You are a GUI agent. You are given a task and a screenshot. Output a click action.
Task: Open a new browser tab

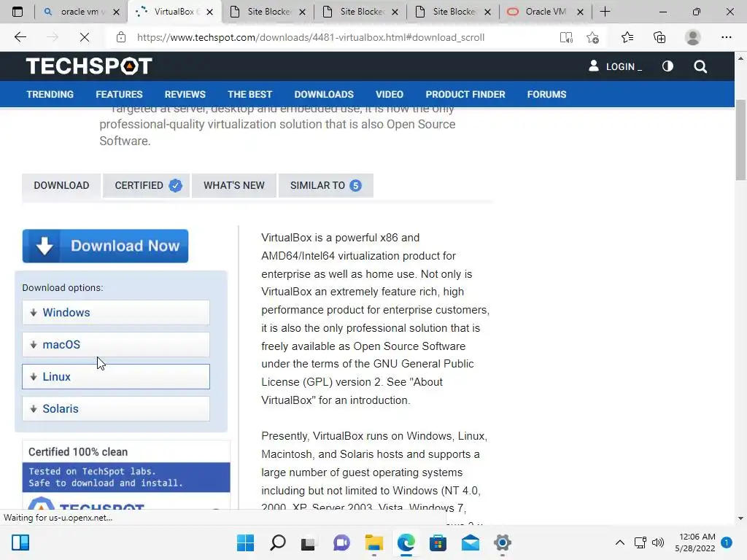(605, 12)
